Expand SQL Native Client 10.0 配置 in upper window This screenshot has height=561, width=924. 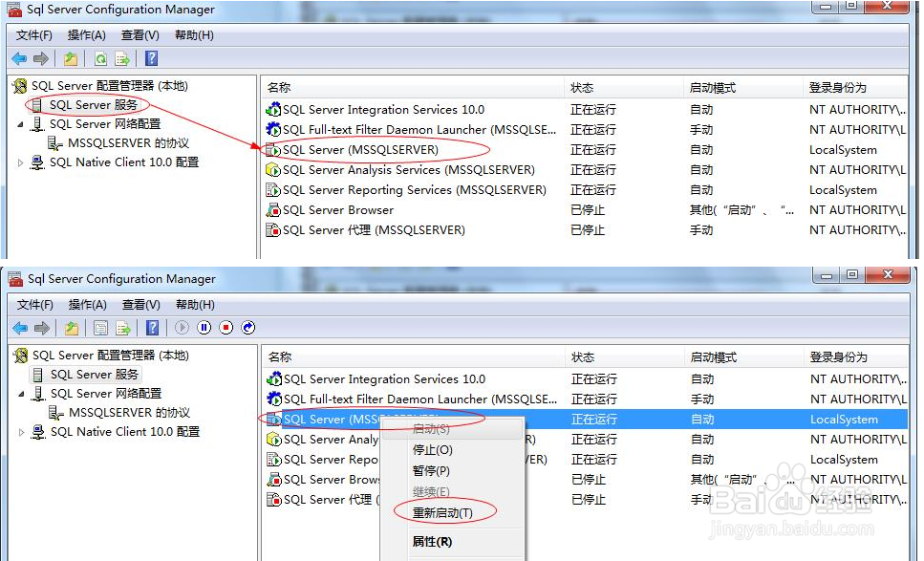[21, 162]
